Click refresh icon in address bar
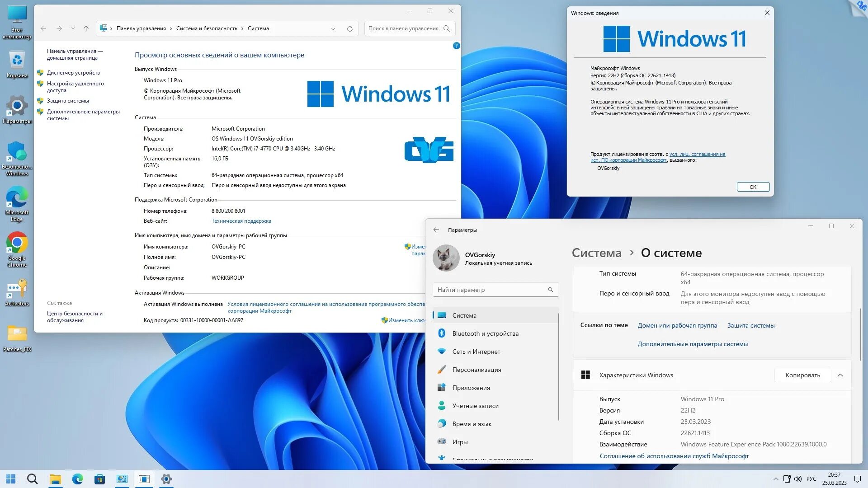 click(349, 28)
